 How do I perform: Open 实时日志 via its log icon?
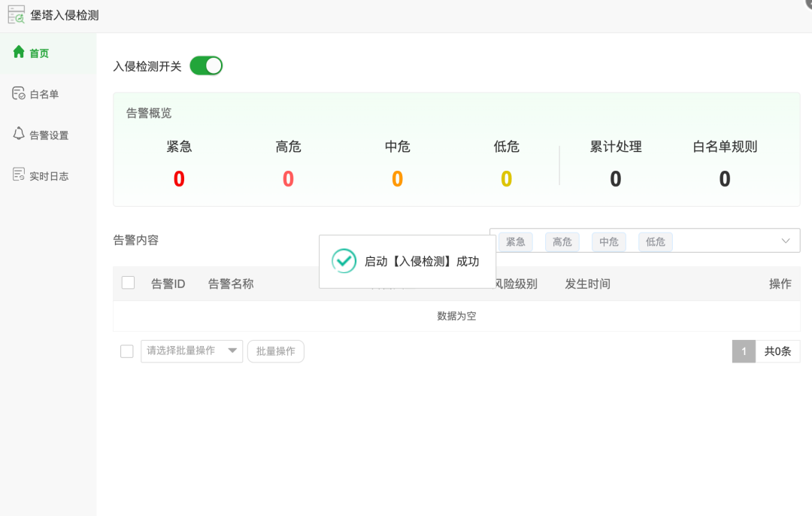[17, 175]
